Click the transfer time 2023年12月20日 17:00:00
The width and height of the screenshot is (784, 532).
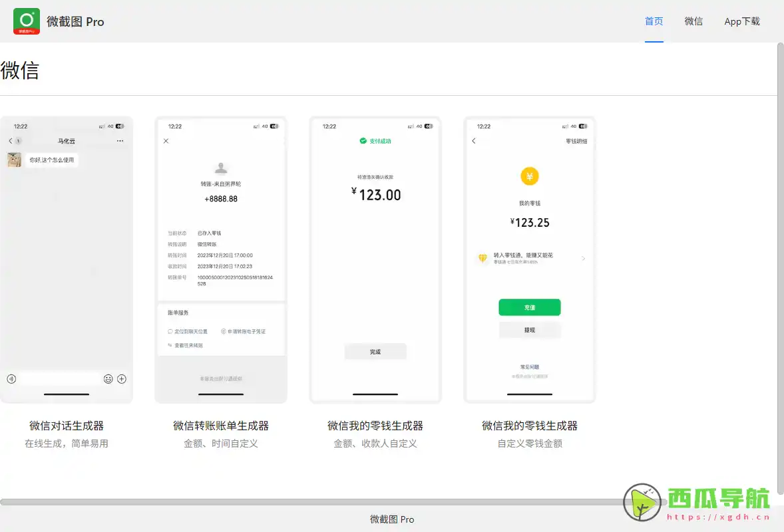tap(225, 255)
